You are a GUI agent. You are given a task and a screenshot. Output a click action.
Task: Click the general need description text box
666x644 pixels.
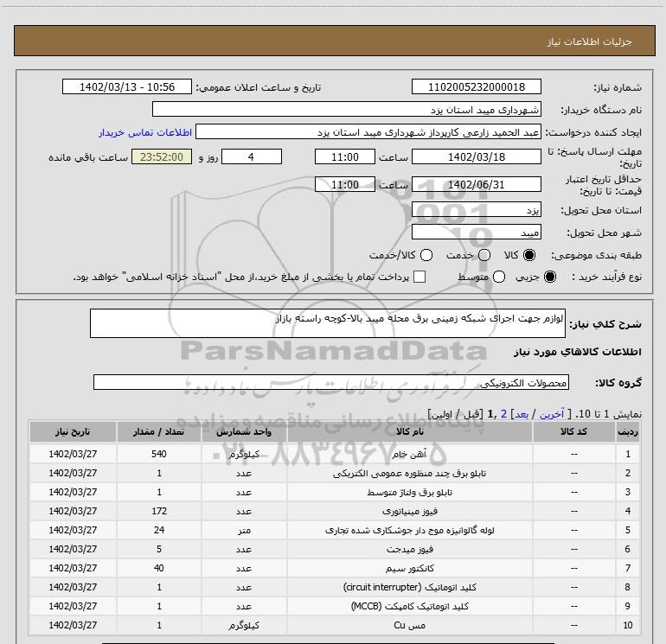tap(328, 323)
